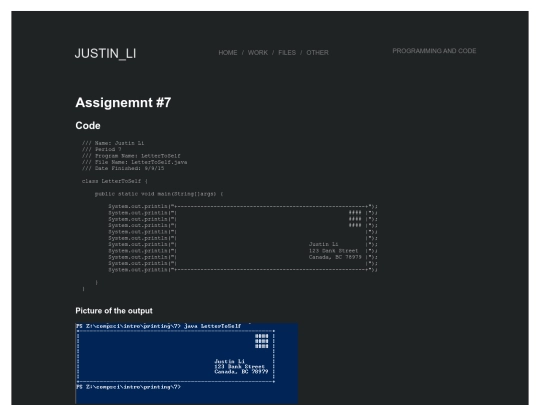Click the Assignemnt #7 heading
540x405 pixels.
[123, 103]
